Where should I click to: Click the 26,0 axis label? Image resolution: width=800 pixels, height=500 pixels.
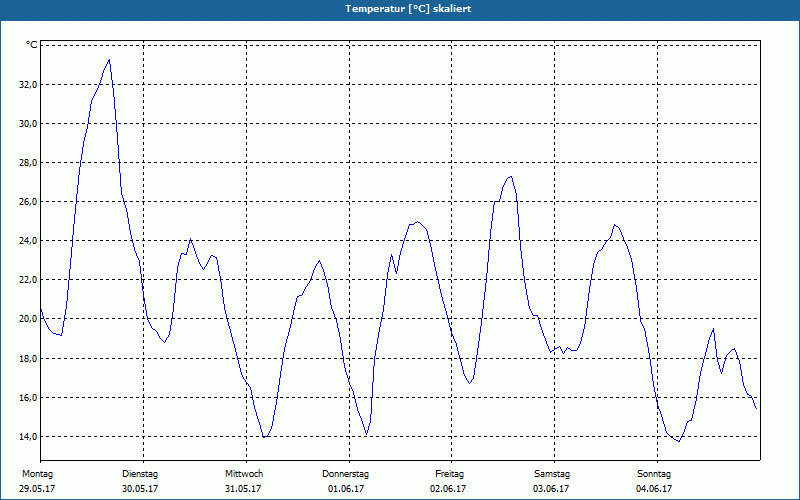pos(28,202)
